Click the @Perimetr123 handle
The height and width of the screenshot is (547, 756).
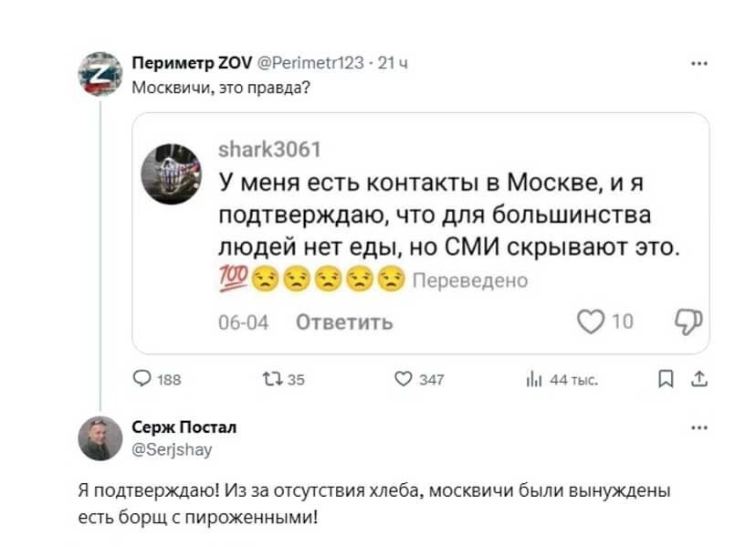click(306, 65)
